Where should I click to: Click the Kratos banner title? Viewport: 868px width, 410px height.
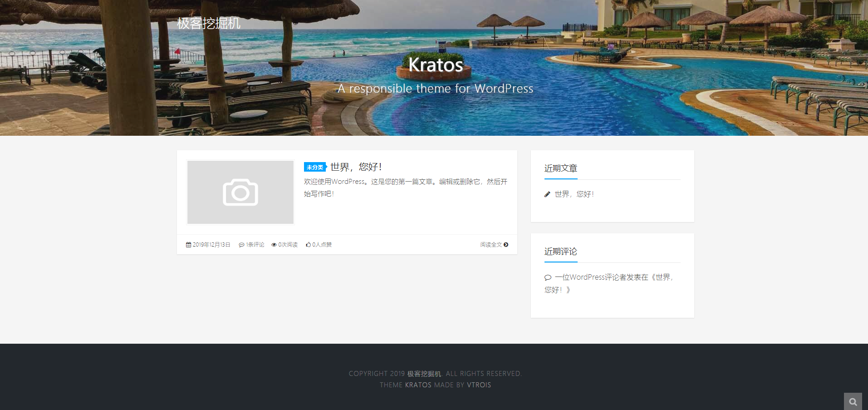coord(436,65)
